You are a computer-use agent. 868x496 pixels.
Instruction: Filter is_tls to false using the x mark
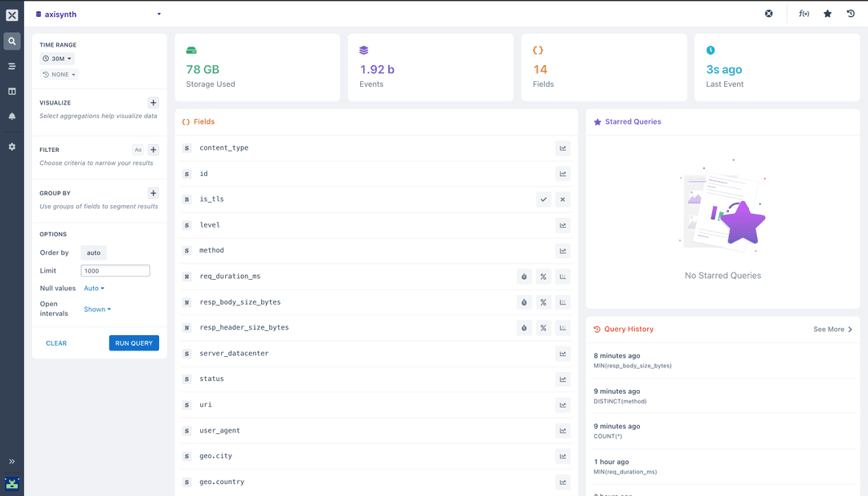click(x=563, y=199)
